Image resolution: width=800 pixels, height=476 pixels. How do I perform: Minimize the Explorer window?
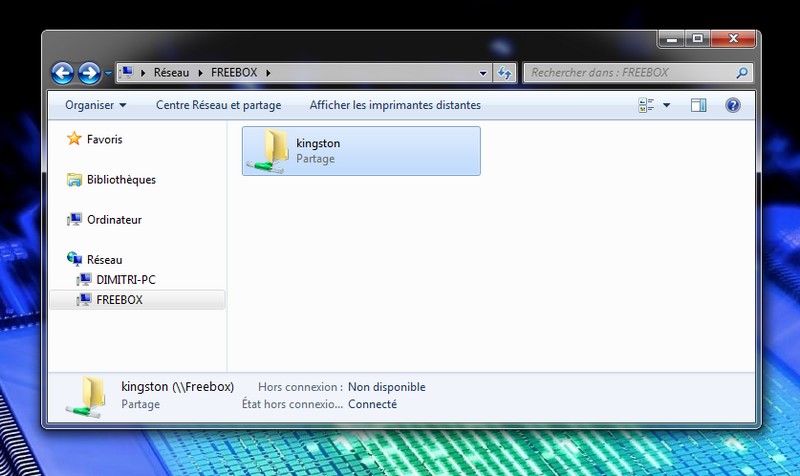(x=671, y=39)
